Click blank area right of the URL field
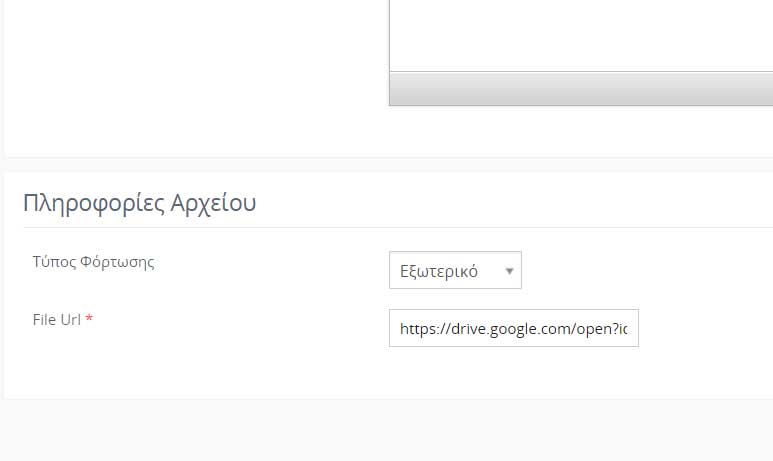This screenshot has height=461, width=773. [x=705, y=328]
